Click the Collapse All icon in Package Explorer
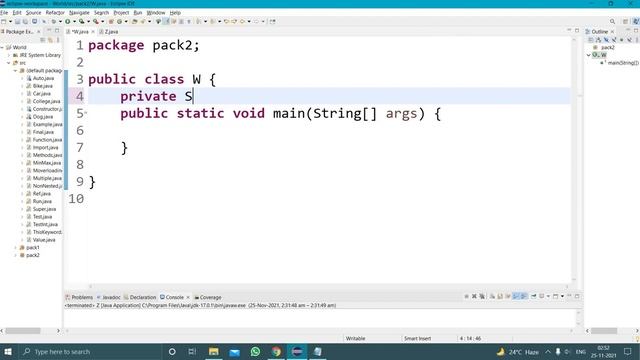Viewport: 640px width, 360px height. (x=43, y=40)
